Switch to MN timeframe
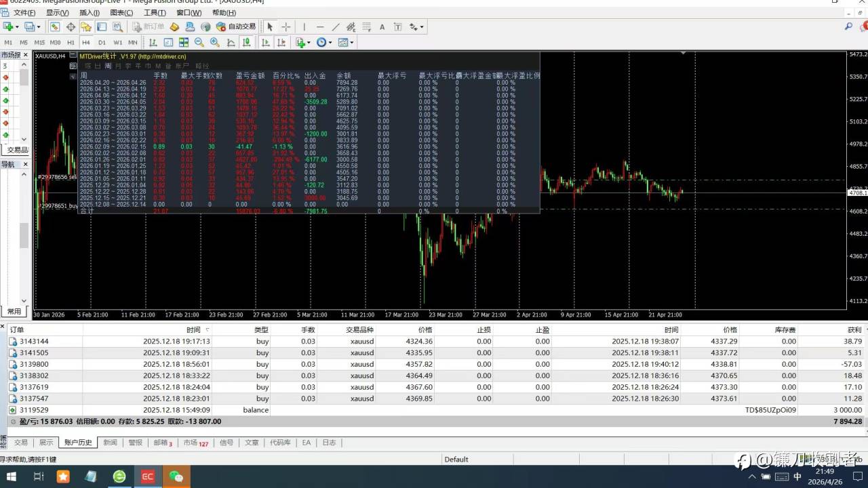 pyautogui.click(x=133, y=42)
